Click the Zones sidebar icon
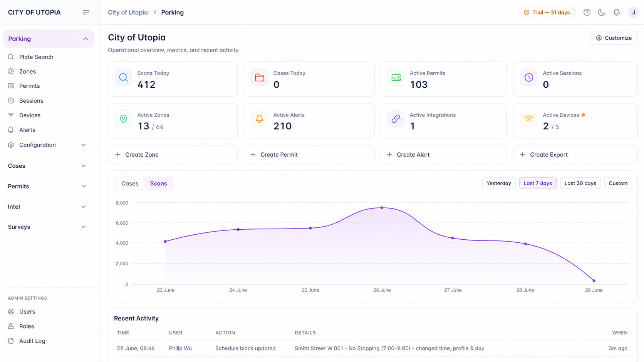The image size is (644, 362). tap(11, 72)
